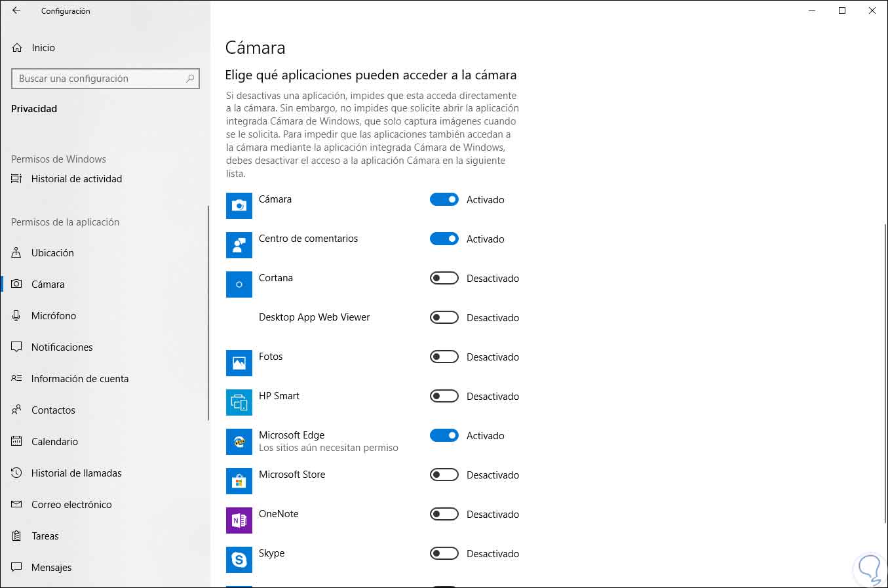The width and height of the screenshot is (888, 588).
Task: Click the Skype app icon
Action: click(239, 560)
